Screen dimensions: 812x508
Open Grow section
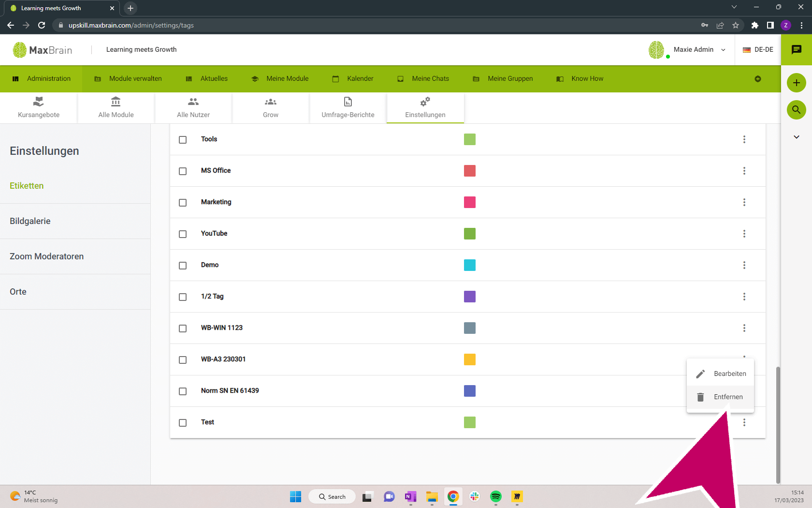[271, 107]
